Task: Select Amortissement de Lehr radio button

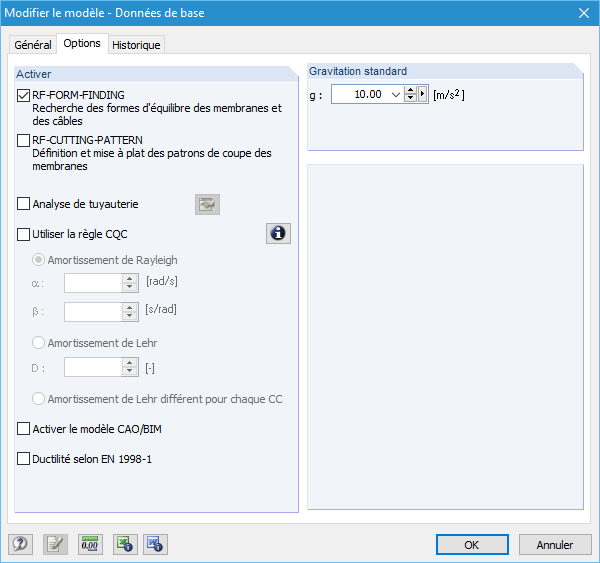Action: click(38, 343)
